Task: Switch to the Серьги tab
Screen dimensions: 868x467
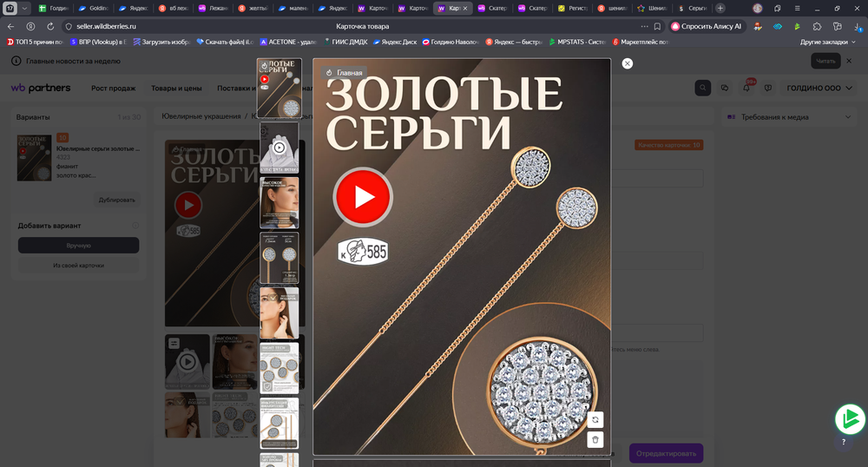Action: tap(693, 9)
